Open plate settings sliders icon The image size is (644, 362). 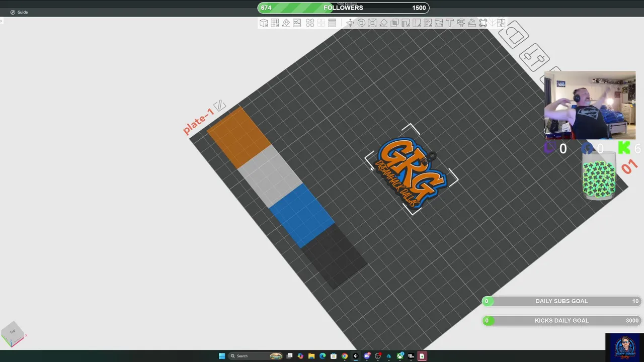point(534,58)
